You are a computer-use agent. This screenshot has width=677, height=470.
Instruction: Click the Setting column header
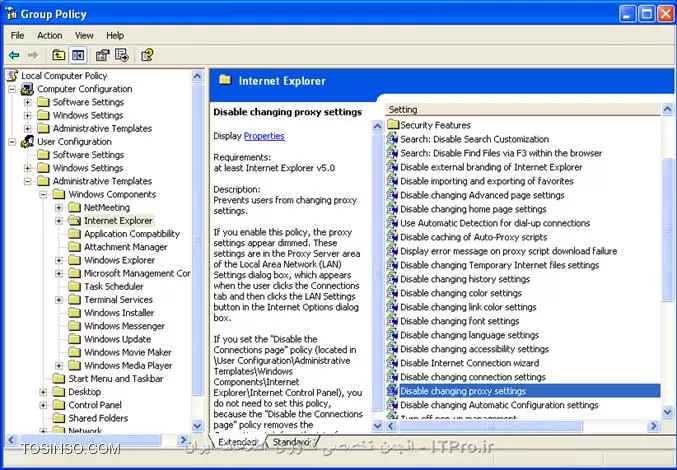(x=522, y=109)
